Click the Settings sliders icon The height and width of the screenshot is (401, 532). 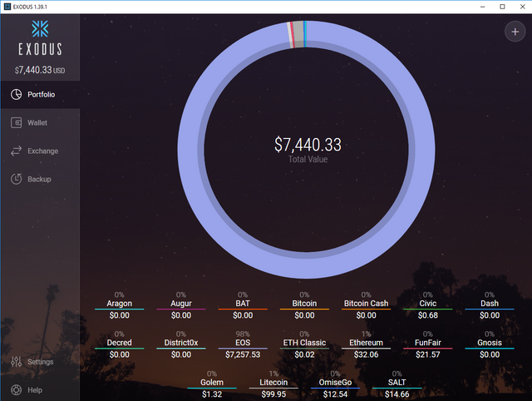pos(16,362)
